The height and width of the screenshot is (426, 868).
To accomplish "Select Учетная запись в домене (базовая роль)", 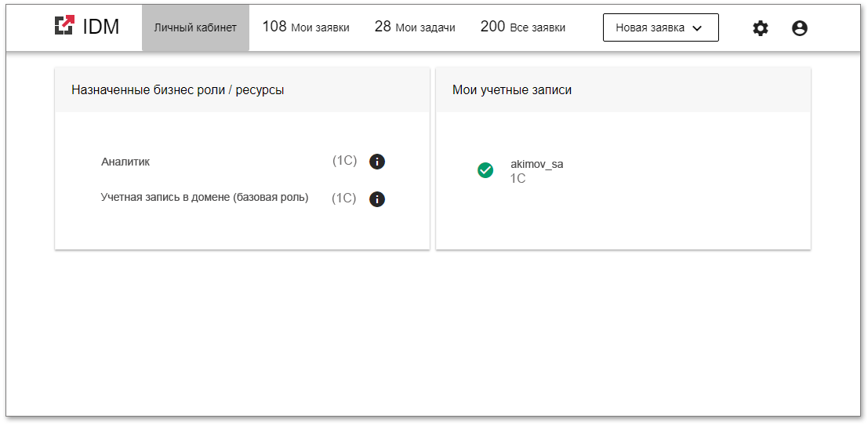I will click(x=205, y=198).
